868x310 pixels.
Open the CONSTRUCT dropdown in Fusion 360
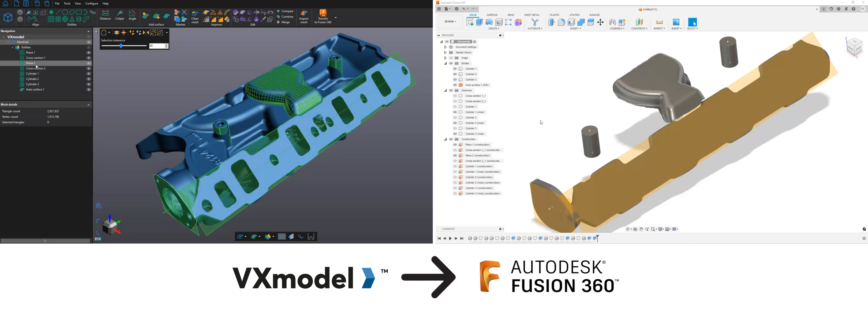point(639,29)
